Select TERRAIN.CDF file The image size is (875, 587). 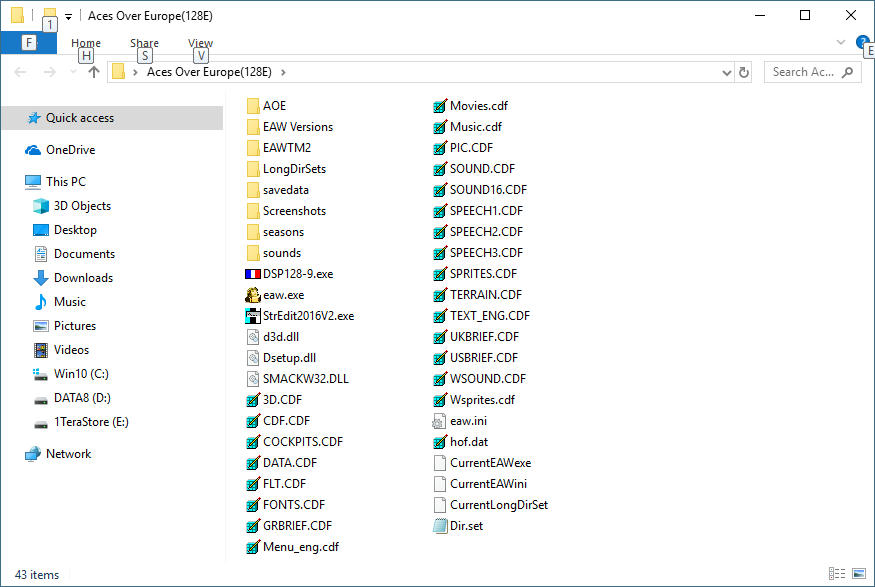point(477,295)
